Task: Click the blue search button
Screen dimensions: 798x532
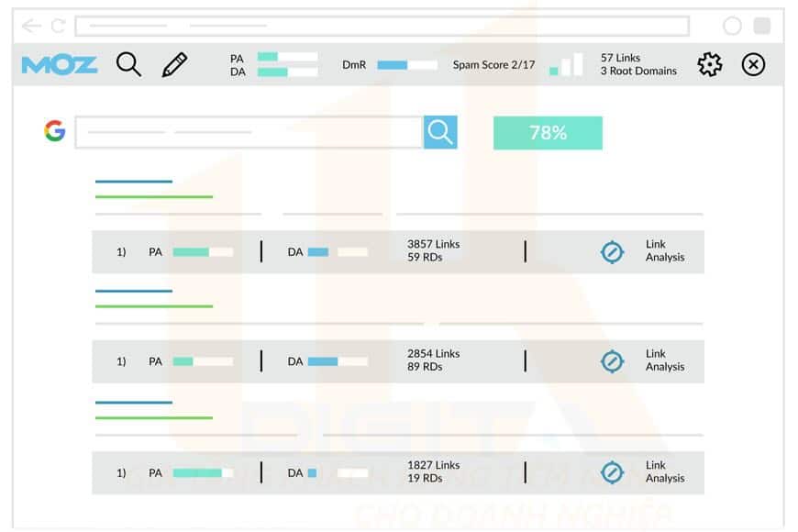Action: pyautogui.click(x=440, y=132)
